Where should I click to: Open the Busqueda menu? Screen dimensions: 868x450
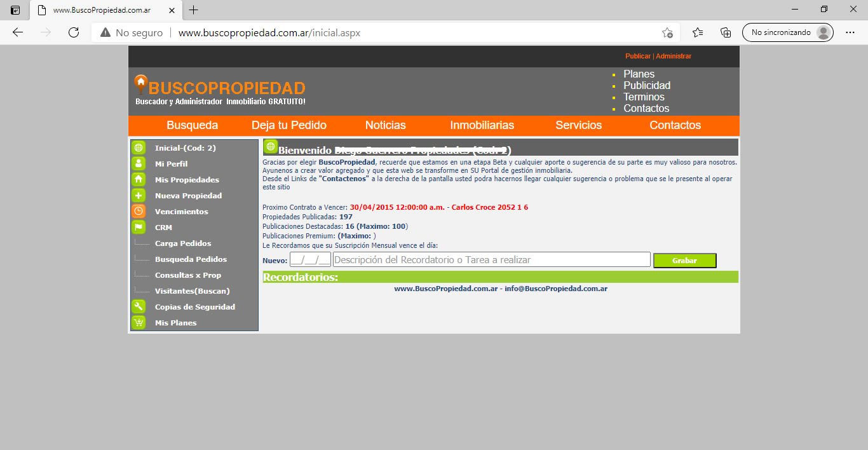(193, 125)
